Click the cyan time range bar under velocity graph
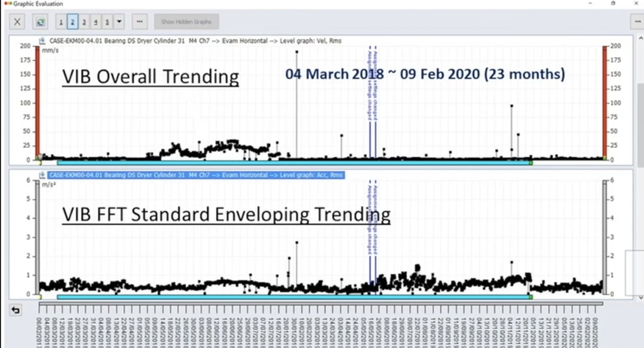Image resolution: width=644 pixels, height=348 pixels. point(292,162)
